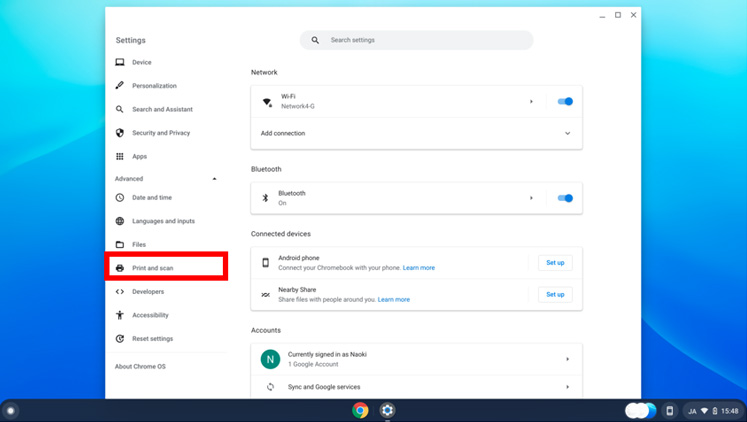Viewport: 747px width, 422px height.
Task: Click the Apps grid icon
Action: [x=120, y=156]
